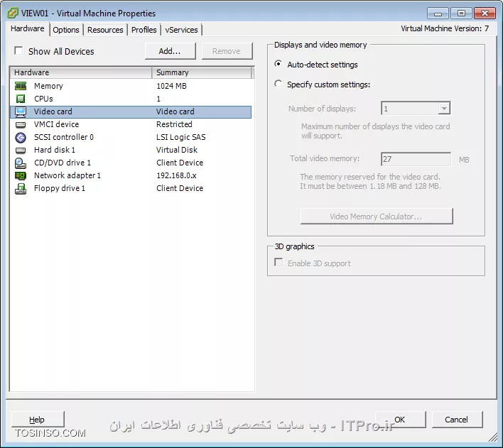Screen dimensions: 503x448
Task: Click the Floppy drive 1 icon
Action: pos(21,189)
